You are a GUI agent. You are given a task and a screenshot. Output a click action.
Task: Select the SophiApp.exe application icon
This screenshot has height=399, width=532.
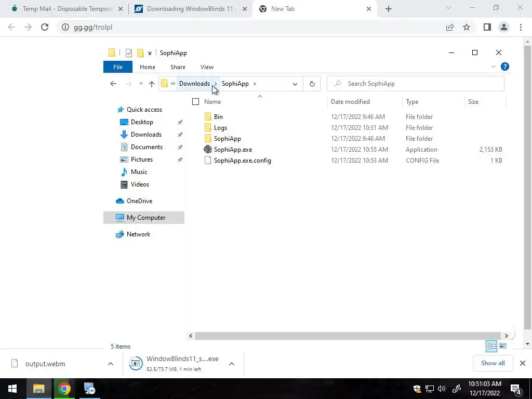(208, 149)
